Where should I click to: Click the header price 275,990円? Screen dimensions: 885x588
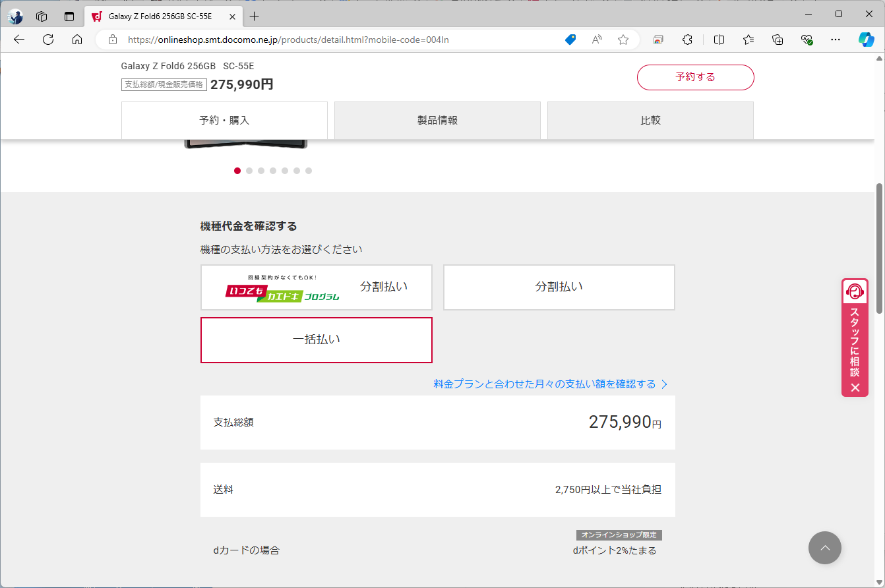click(242, 84)
